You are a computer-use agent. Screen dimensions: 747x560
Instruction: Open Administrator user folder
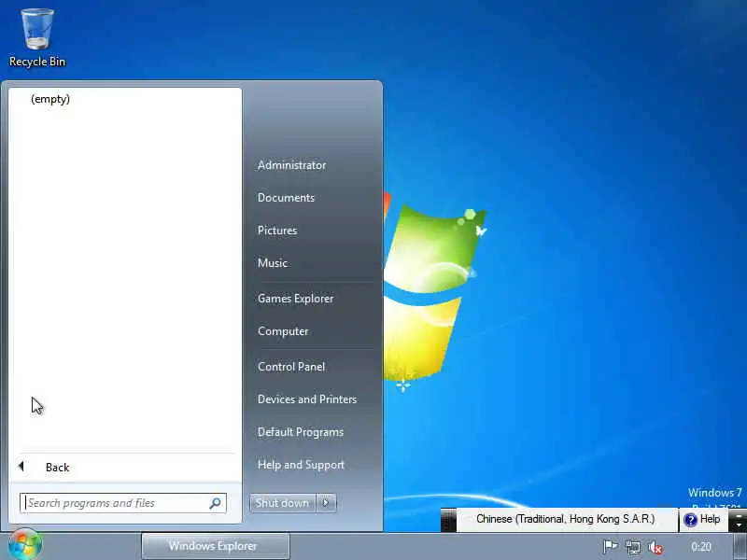tap(292, 165)
